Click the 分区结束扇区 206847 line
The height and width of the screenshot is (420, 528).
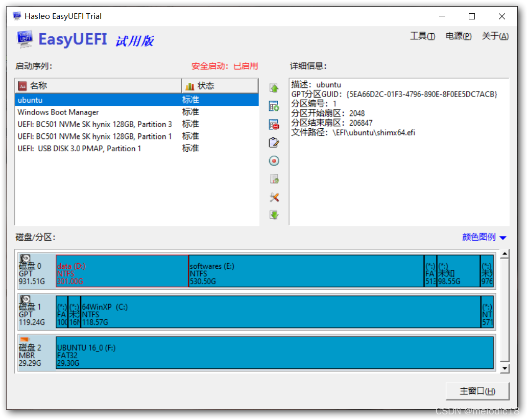click(x=332, y=123)
